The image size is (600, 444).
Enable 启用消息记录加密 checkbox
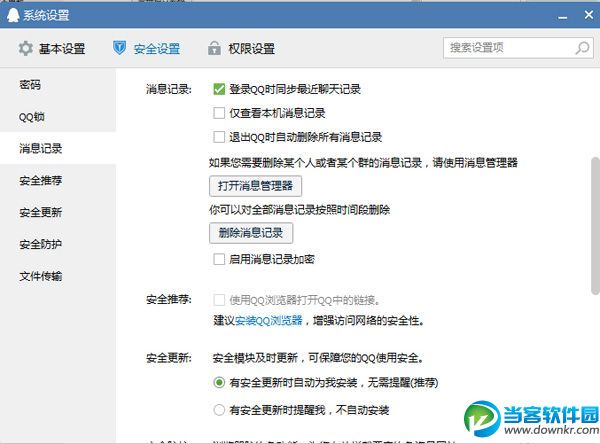(219, 259)
